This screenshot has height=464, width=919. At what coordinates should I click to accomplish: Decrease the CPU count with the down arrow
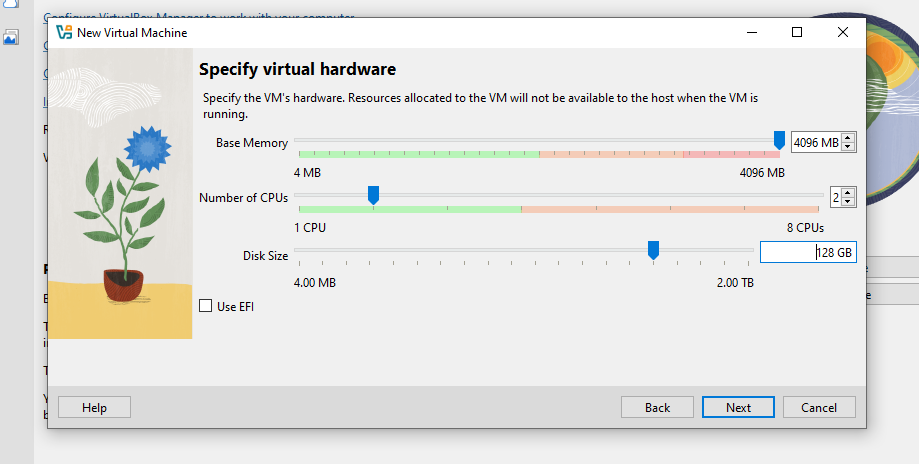(x=849, y=201)
